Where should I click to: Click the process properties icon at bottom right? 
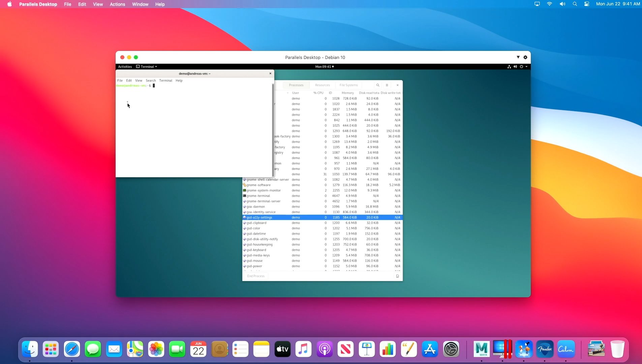397,276
